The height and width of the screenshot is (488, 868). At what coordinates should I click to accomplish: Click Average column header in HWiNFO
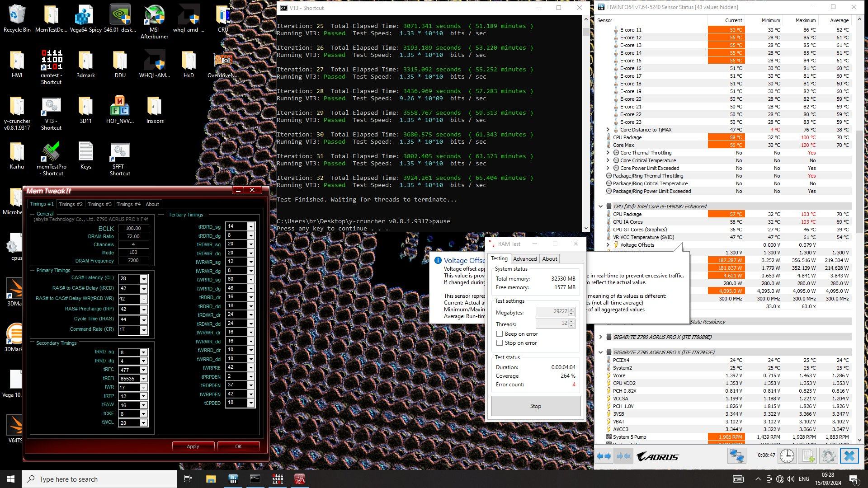(x=835, y=20)
